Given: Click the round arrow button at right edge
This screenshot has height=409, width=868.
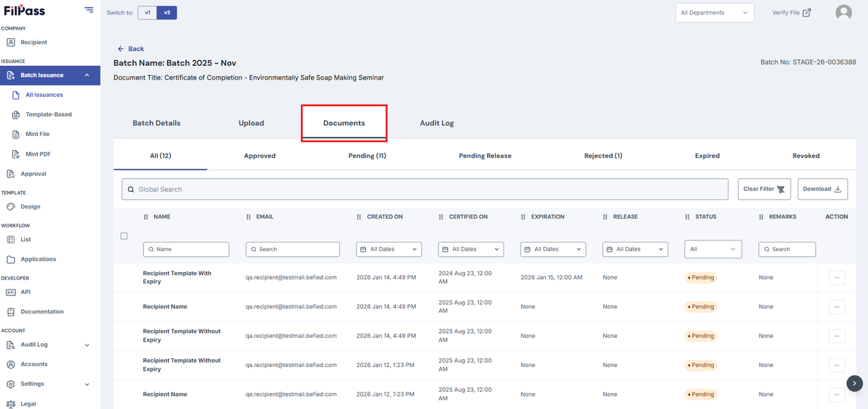Looking at the screenshot, I should pyautogui.click(x=854, y=383).
